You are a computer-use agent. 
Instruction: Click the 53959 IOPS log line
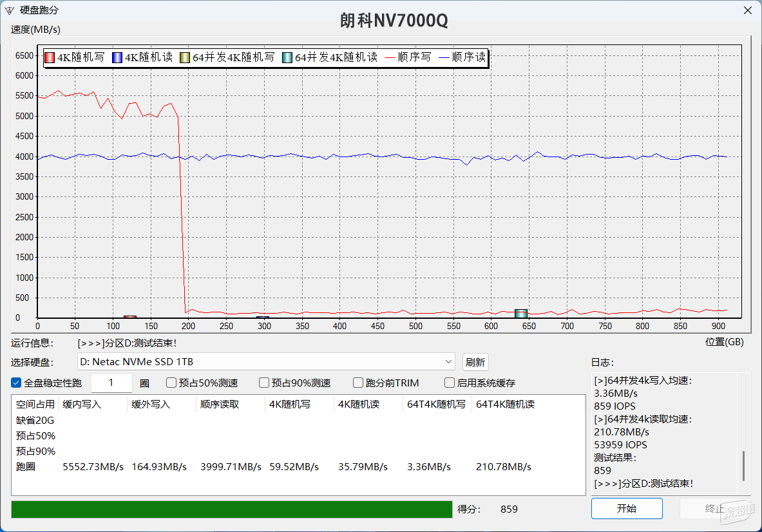point(620,444)
